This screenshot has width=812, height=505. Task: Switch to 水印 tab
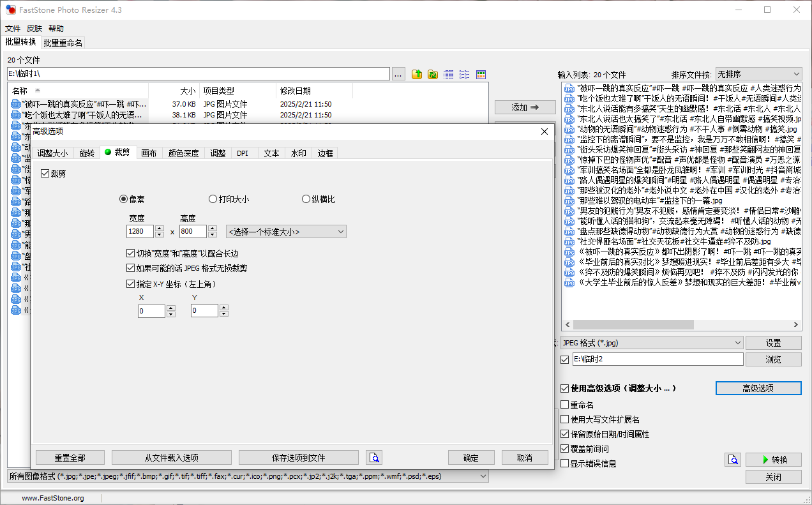pos(299,153)
